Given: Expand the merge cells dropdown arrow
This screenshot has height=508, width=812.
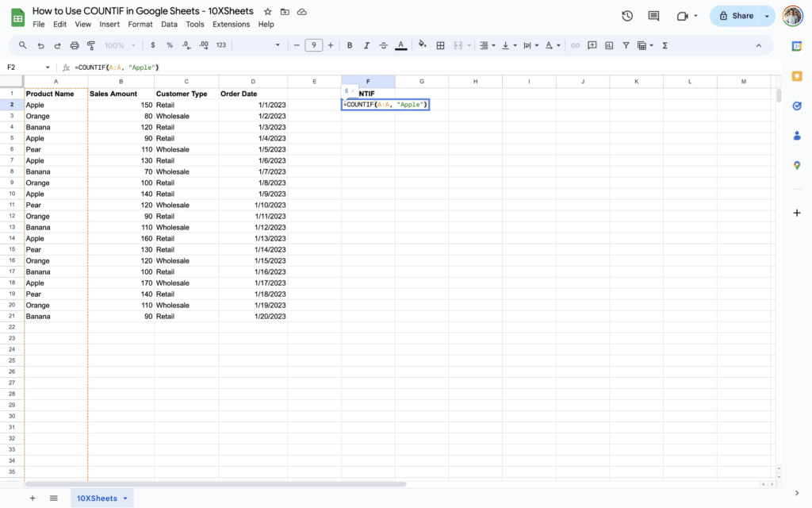Looking at the screenshot, I should (468, 45).
